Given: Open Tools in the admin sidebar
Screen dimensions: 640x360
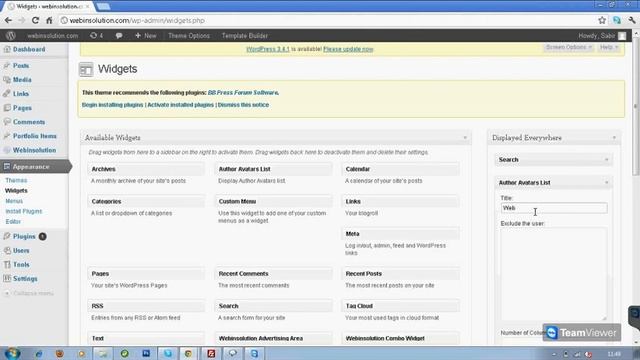Looking at the screenshot, I should click(21, 264).
